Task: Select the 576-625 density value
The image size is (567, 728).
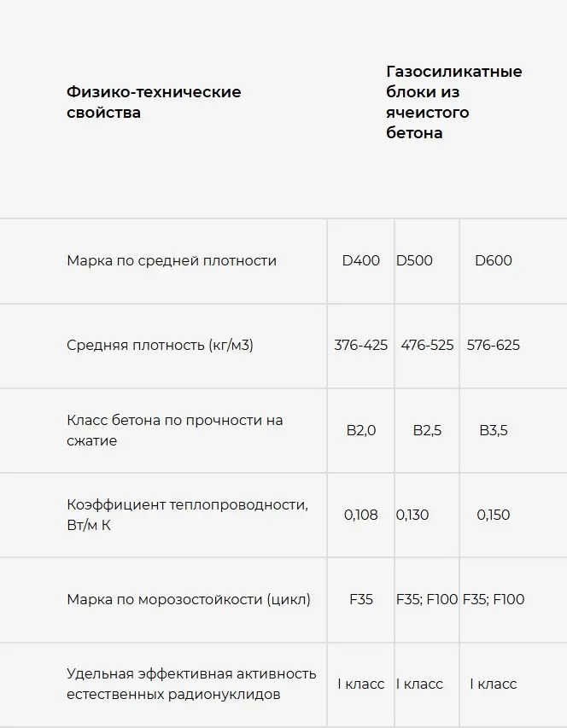Action: coord(494,346)
